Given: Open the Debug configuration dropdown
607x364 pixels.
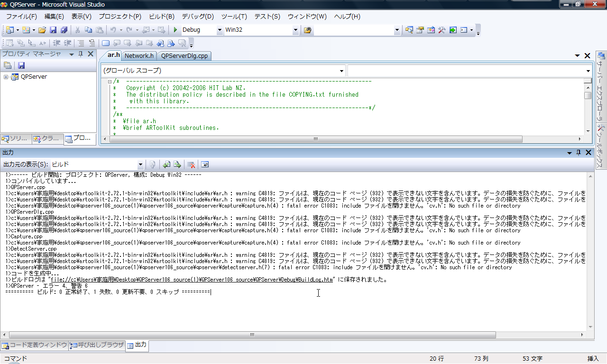Looking at the screenshot, I should (x=220, y=30).
